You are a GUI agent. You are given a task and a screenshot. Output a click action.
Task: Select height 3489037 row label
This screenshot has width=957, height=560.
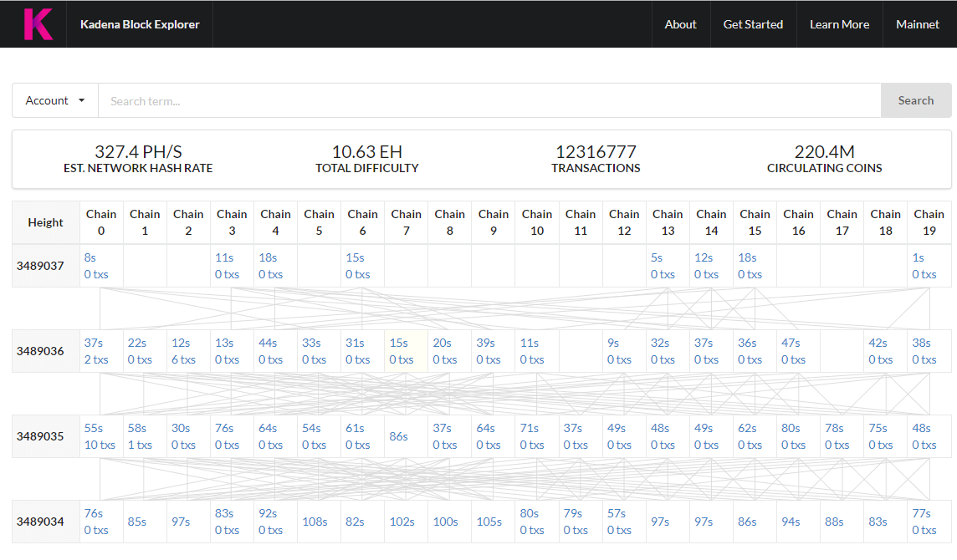[40, 266]
